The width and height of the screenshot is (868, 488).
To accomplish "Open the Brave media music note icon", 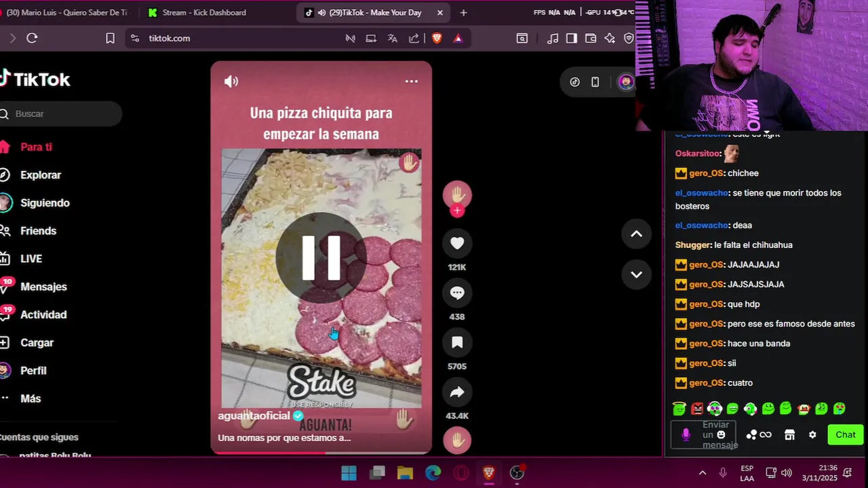I will point(553,39).
